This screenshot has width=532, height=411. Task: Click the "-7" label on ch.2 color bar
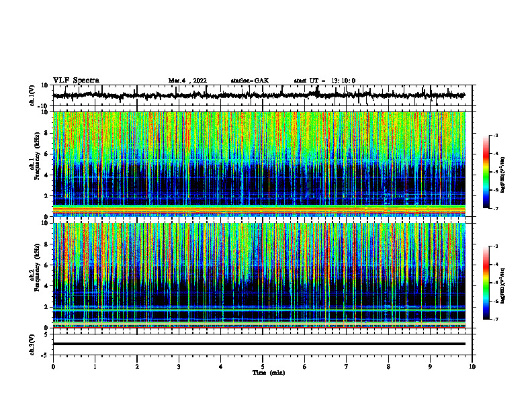pos(495,320)
